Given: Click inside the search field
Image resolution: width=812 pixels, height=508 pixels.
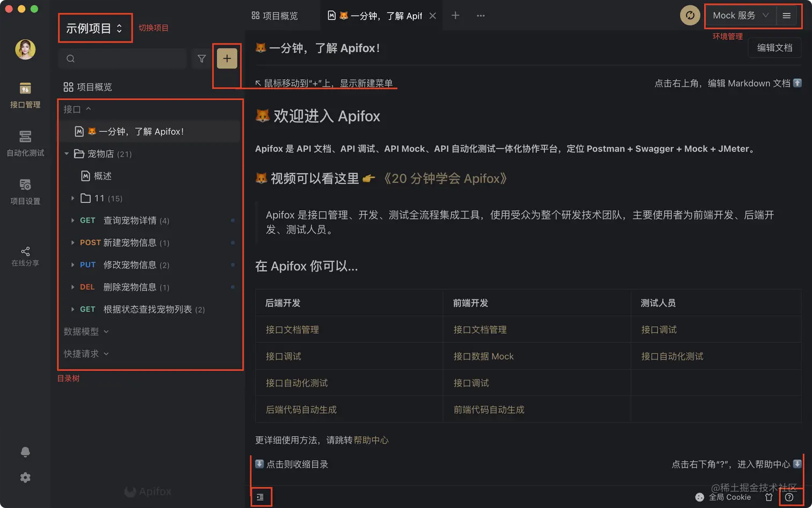Looking at the screenshot, I should tap(122, 59).
